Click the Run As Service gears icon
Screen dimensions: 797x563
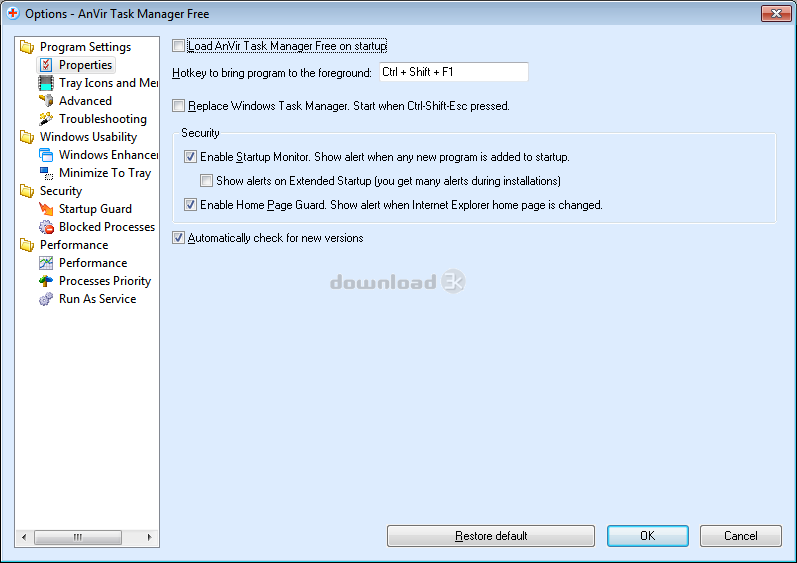pos(46,299)
